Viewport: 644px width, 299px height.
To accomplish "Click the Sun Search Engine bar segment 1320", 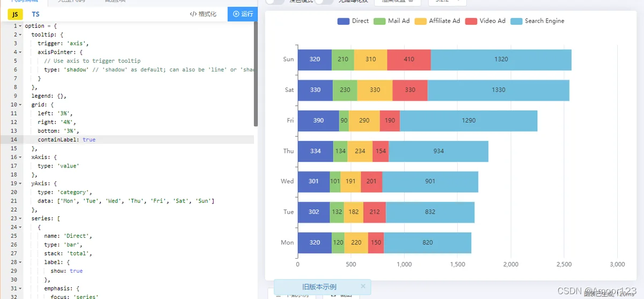I will pos(501,59).
